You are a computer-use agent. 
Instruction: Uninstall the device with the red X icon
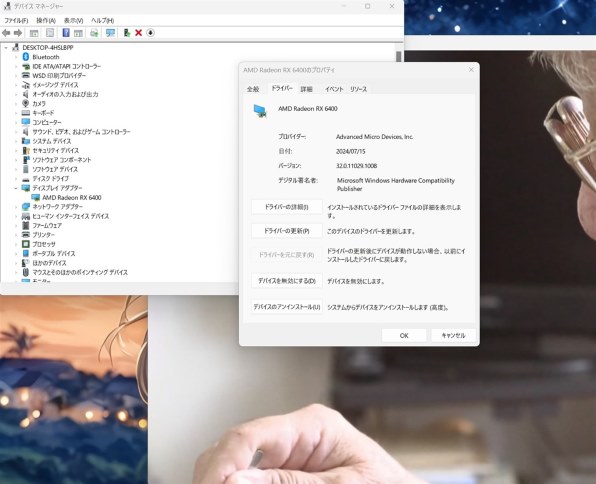point(138,33)
